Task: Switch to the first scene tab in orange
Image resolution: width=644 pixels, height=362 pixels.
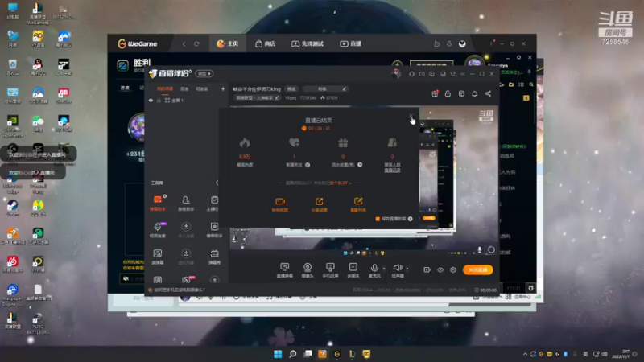Action: coord(165,88)
